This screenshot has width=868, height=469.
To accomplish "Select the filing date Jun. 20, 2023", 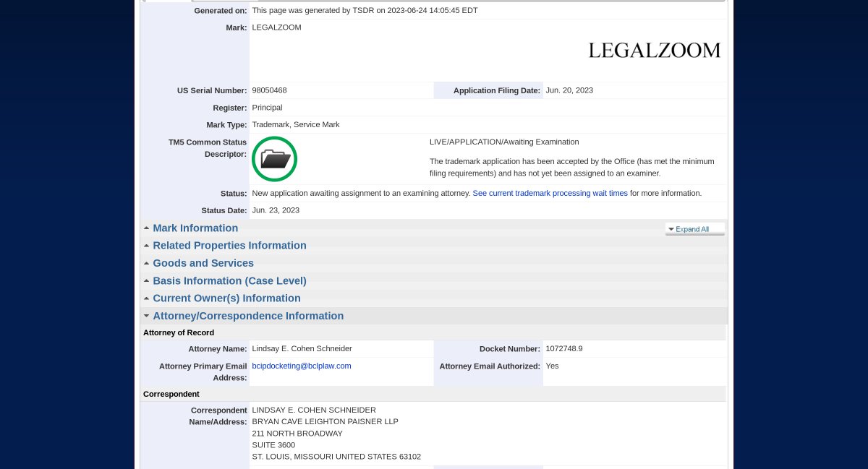I will pyautogui.click(x=569, y=90).
